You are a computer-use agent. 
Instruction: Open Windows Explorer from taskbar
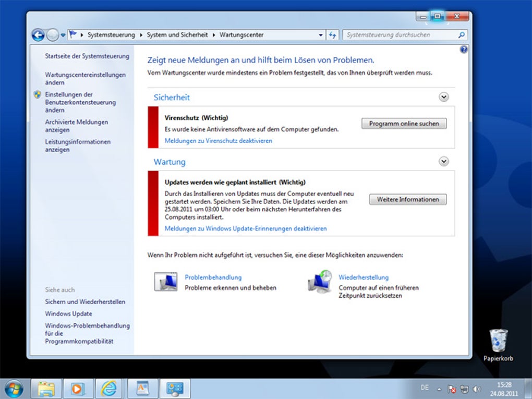(46, 389)
